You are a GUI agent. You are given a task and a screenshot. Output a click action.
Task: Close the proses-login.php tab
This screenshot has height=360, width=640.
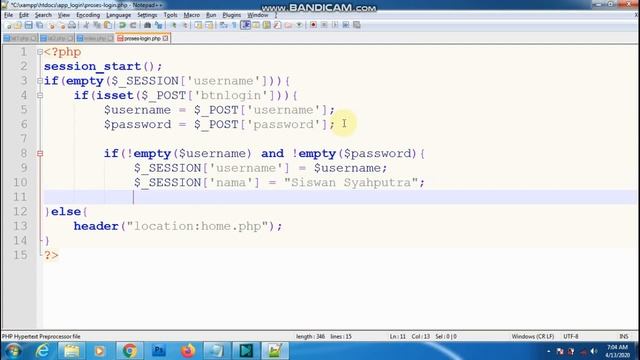[165, 38]
